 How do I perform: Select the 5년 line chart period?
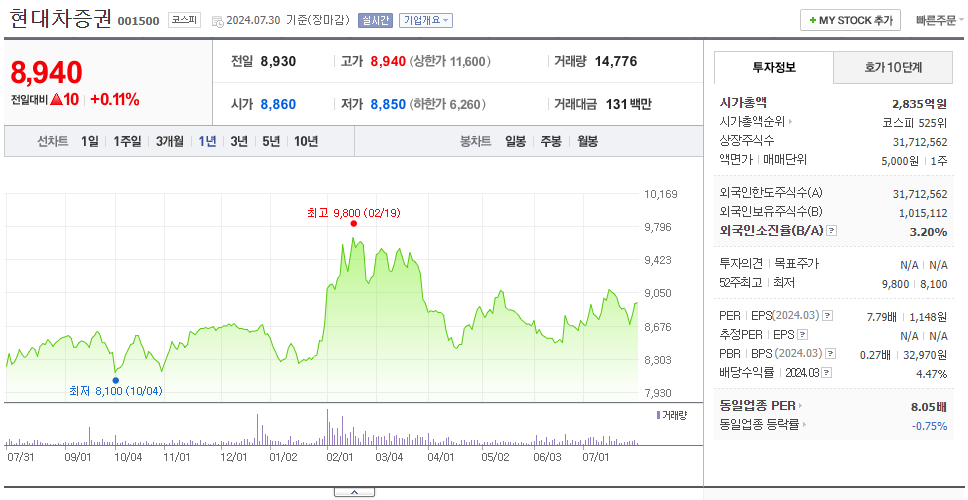coord(271,141)
